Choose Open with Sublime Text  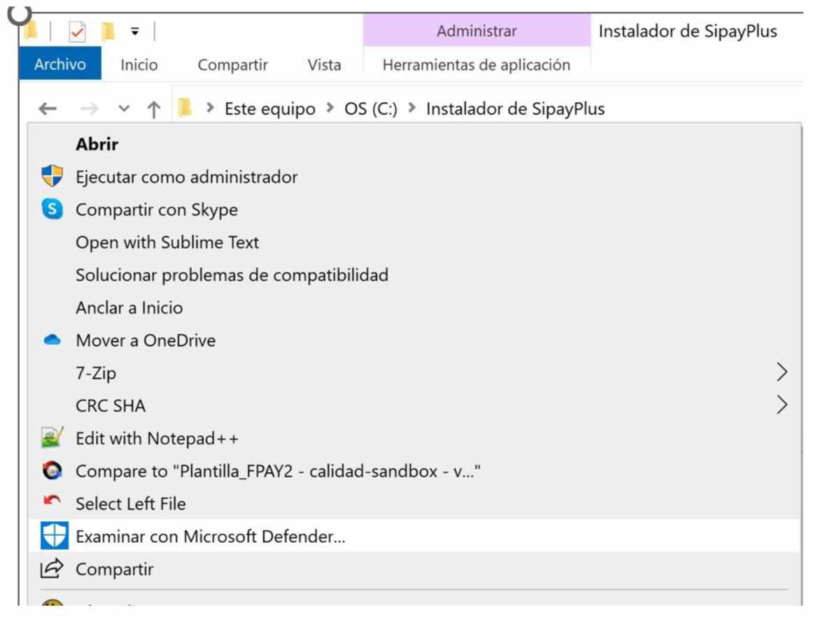[167, 243]
